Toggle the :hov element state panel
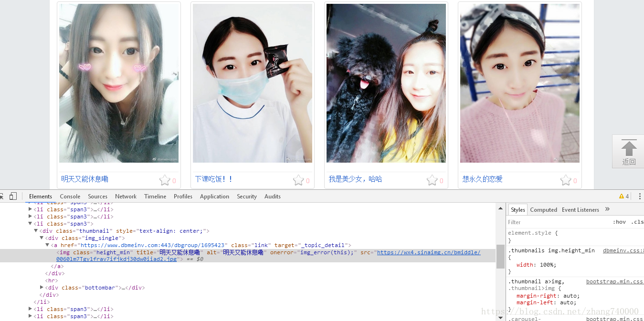The height and width of the screenshot is (321, 644). (x=619, y=222)
